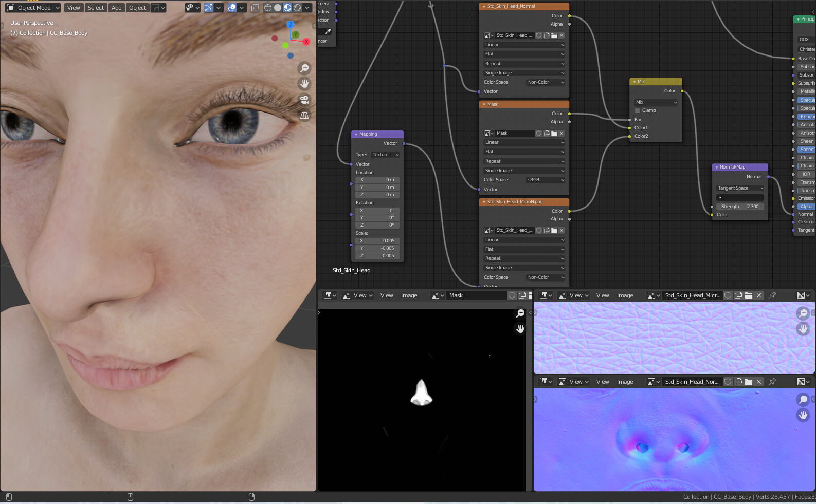Collapse the Mask image texture node
Image resolution: width=816 pixels, height=504 pixels.
[484, 104]
